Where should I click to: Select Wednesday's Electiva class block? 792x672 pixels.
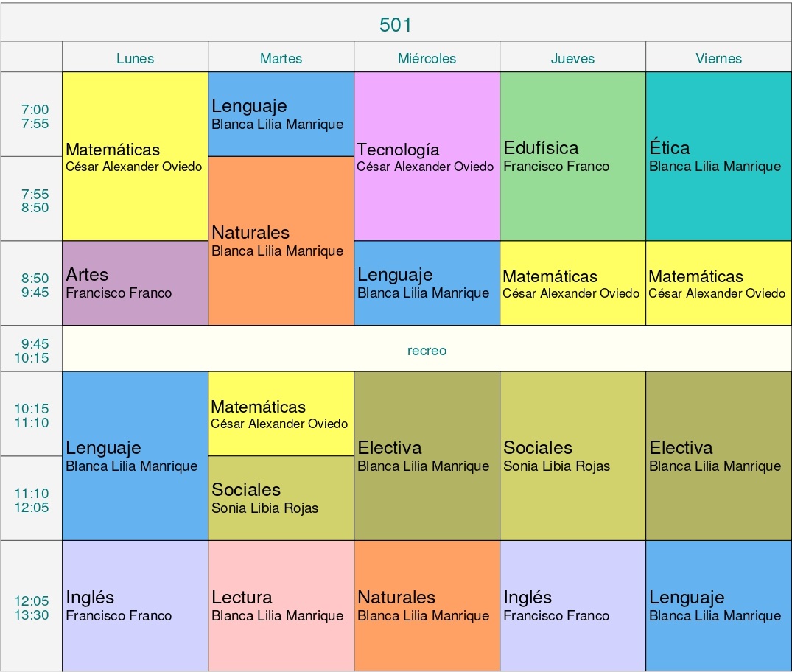click(x=427, y=455)
